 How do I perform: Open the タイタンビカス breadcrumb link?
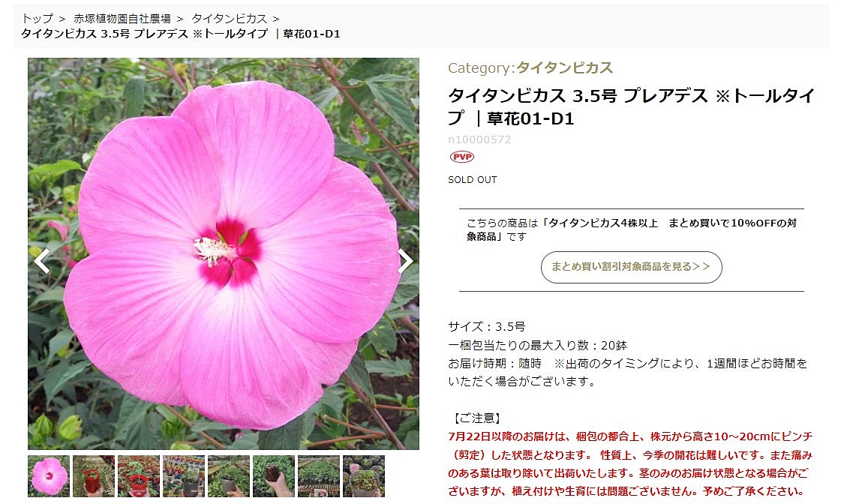(229, 19)
